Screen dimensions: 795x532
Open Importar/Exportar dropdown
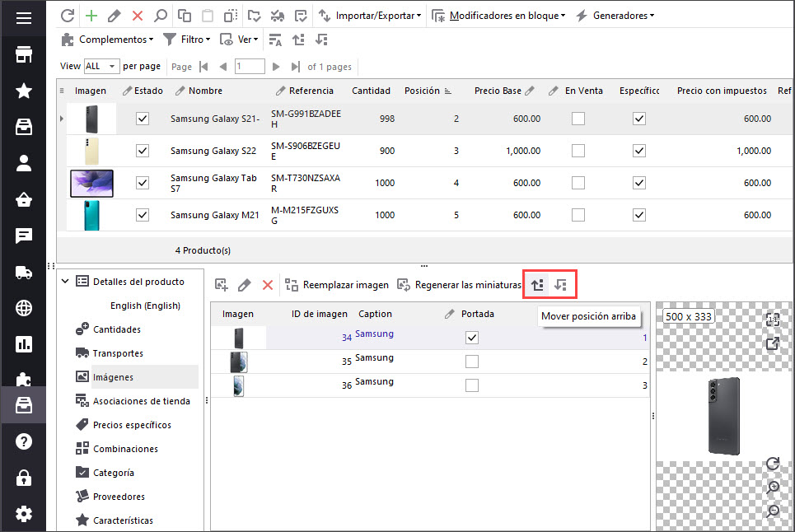[x=370, y=15]
